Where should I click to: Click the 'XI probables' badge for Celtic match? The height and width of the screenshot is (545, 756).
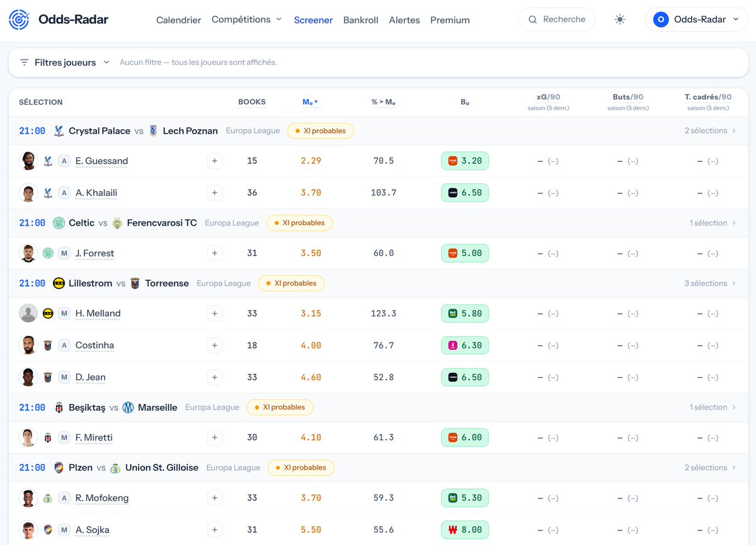point(299,223)
